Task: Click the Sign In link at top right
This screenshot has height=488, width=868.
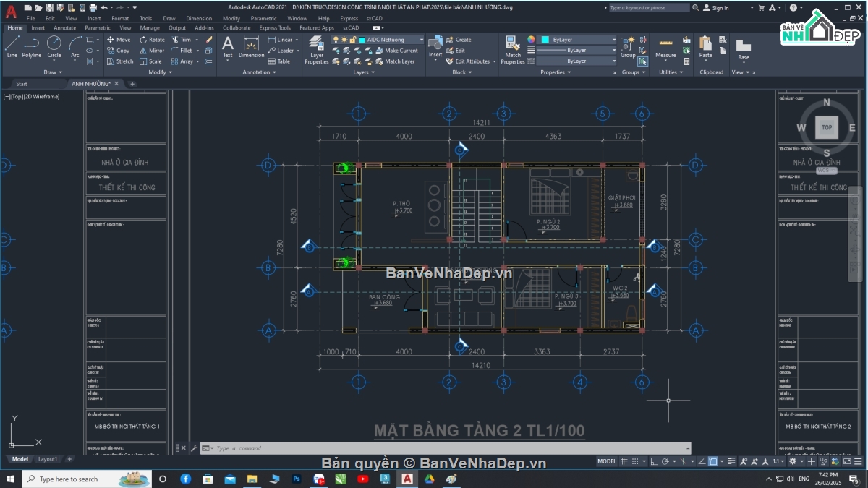Action: pos(721,8)
